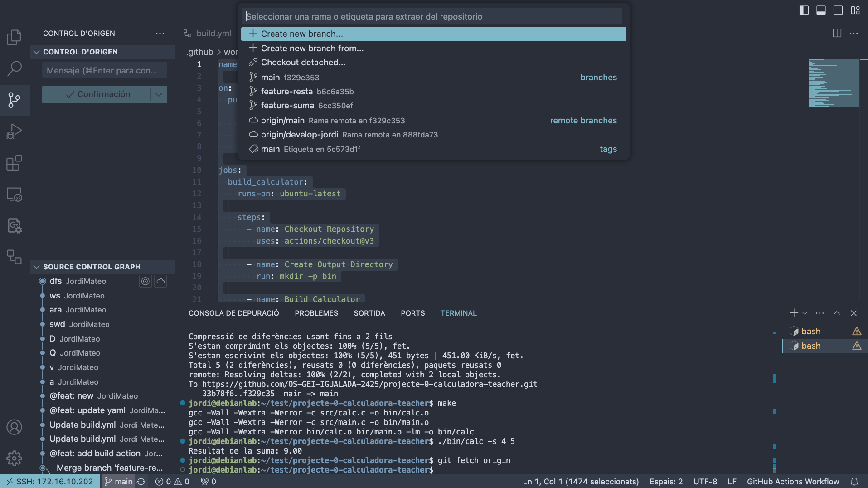Toggle bottom panel layout icon
The width and height of the screenshot is (868, 488).
click(x=821, y=10)
